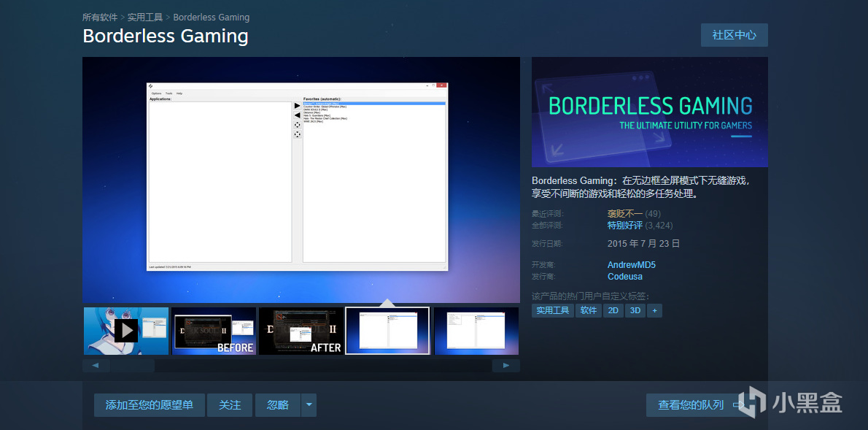Click the 开发商 label

pos(543,265)
